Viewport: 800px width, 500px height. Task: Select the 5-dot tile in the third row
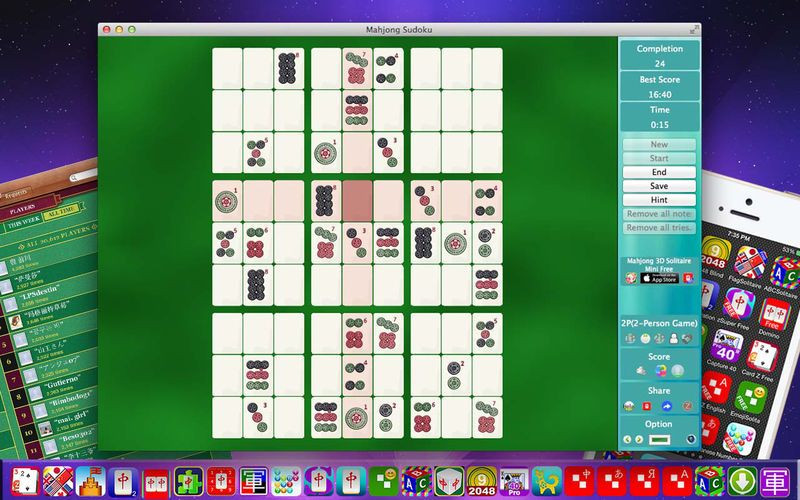coord(258,153)
